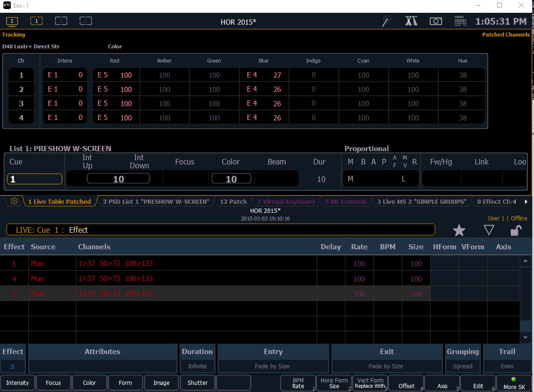Click the Size value of effect 4
The width and height of the screenshot is (534, 392).
pyautogui.click(x=416, y=279)
